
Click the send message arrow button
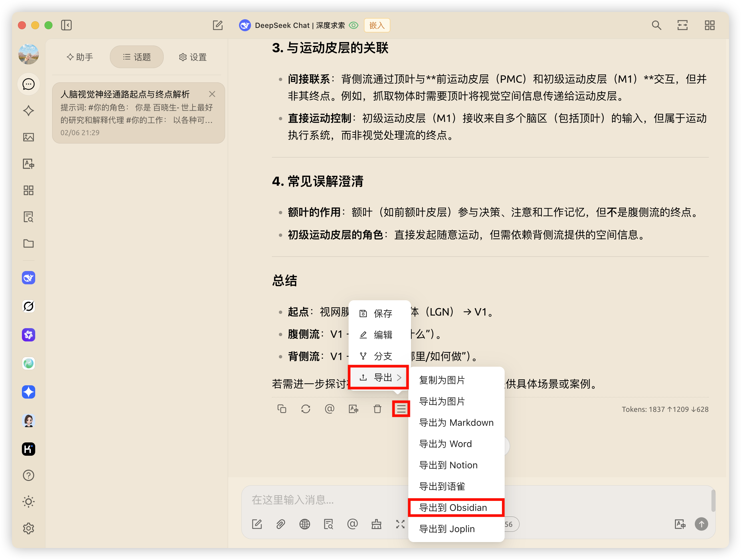(x=701, y=524)
